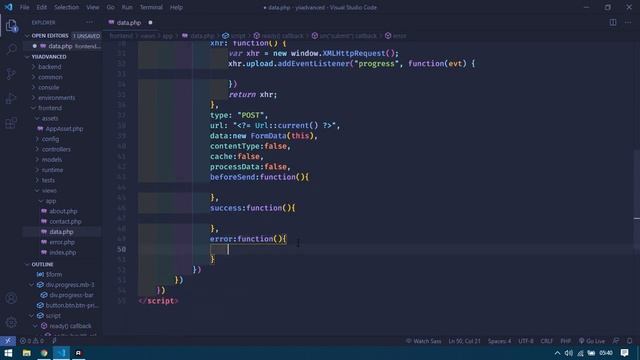Open contact.php file
640x360 pixels.
pyautogui.click(x=65, y=221)
